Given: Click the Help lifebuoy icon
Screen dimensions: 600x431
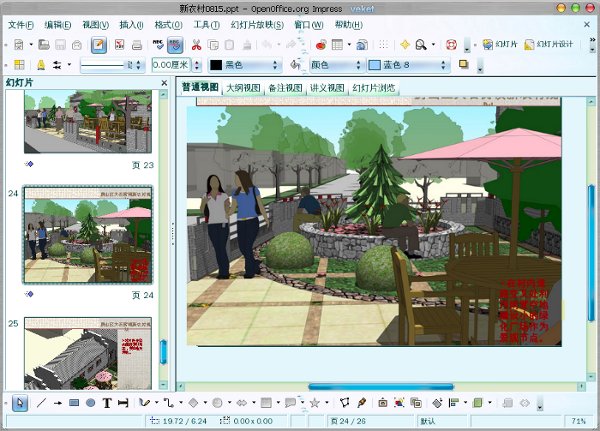Looking at the screenshot, I should 452,45.
